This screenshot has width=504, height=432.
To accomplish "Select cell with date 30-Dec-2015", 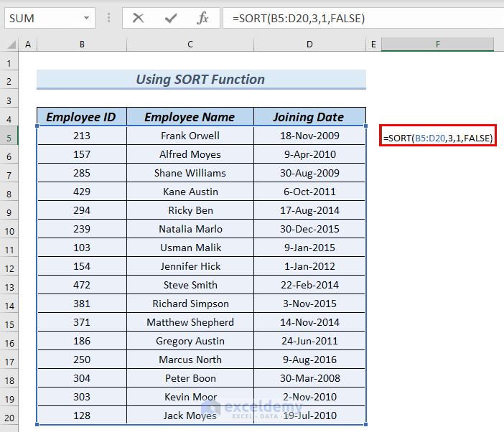I will (x=309, y=229).
